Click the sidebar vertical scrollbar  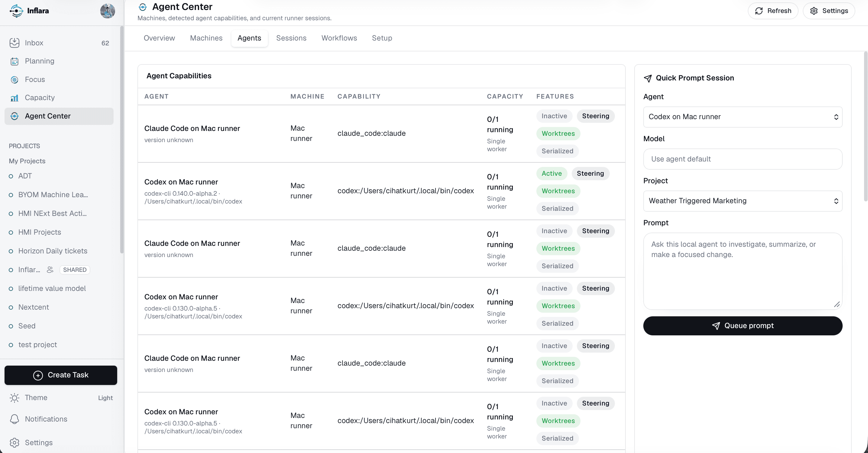(x=122, y=140)
